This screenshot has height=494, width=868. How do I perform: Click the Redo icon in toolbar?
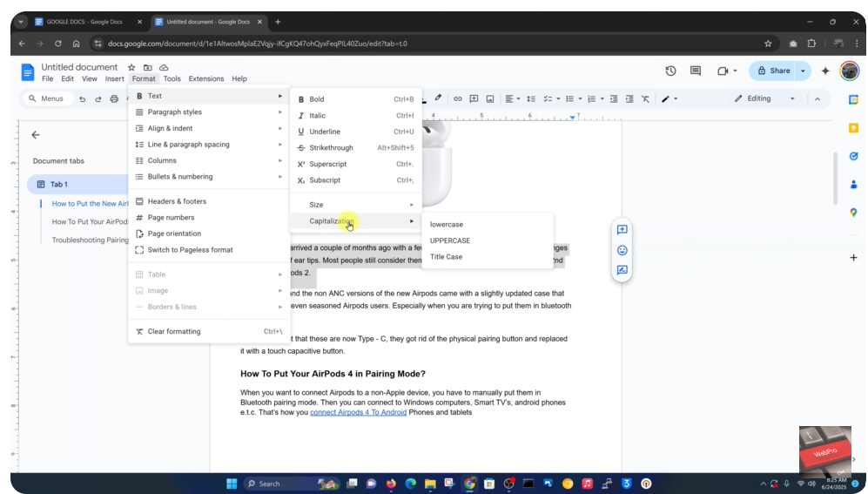(98, 99)
